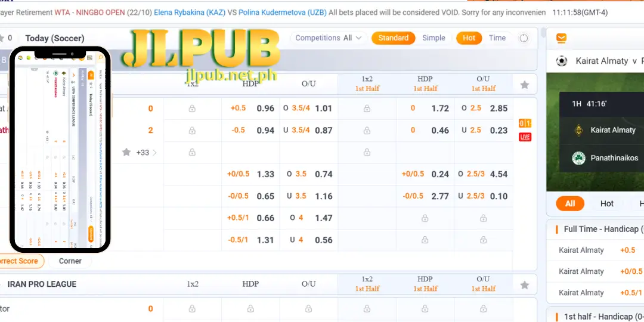This screenshot has height=322, width=644.
Task: Sort matches by Time
Action: pos(497,38)
